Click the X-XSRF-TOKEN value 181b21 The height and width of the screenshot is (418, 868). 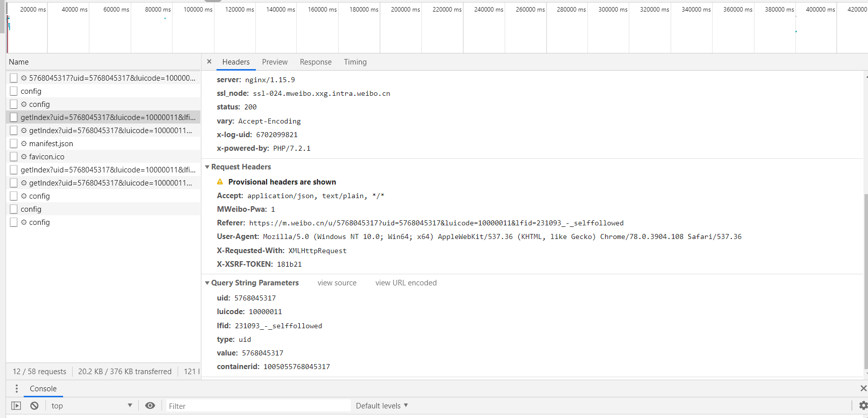click(289, 264)
